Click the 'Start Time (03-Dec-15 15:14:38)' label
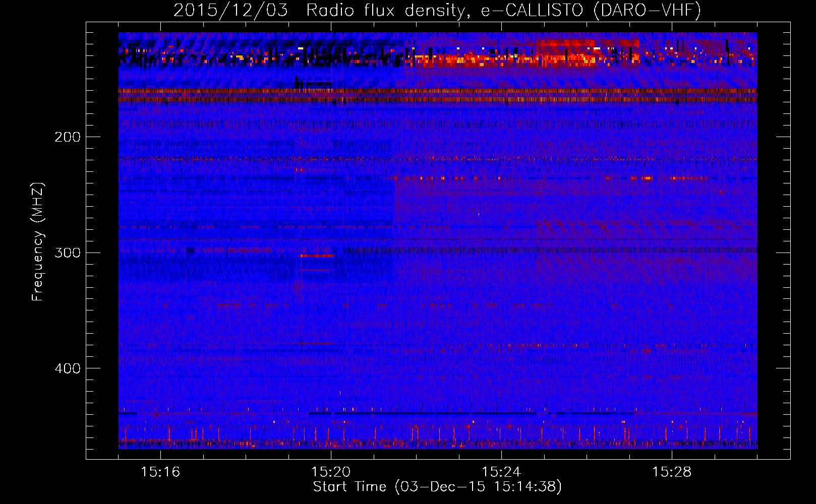Image resolution: width=816 pixels, height=504 pixels. [x=437, y=487]
